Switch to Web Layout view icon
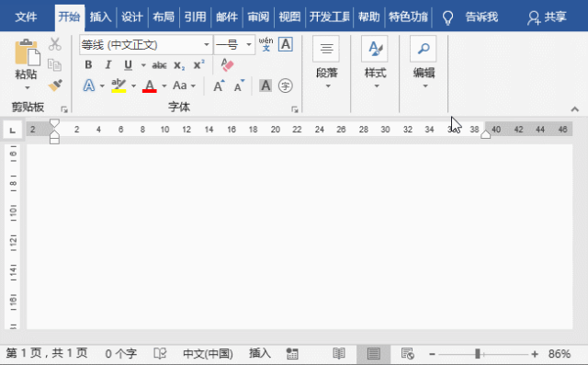Viewport: 588px width, 365px height. tap(408, 353)
